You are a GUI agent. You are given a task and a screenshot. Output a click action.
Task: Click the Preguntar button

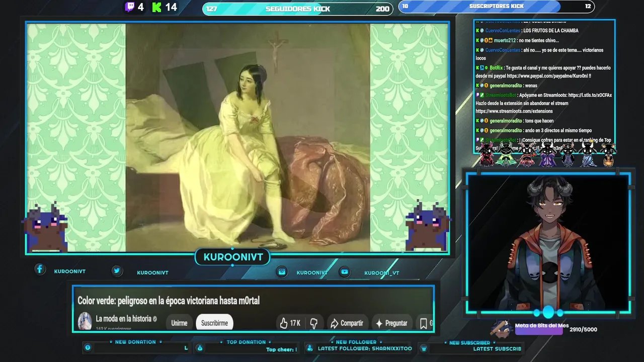pos(391,323)
